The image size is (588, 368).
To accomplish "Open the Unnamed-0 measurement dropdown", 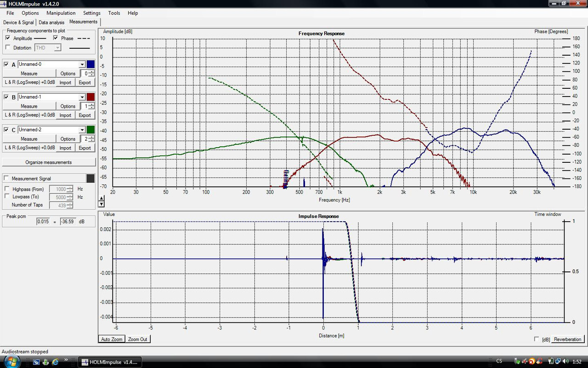I will [82, 64].
